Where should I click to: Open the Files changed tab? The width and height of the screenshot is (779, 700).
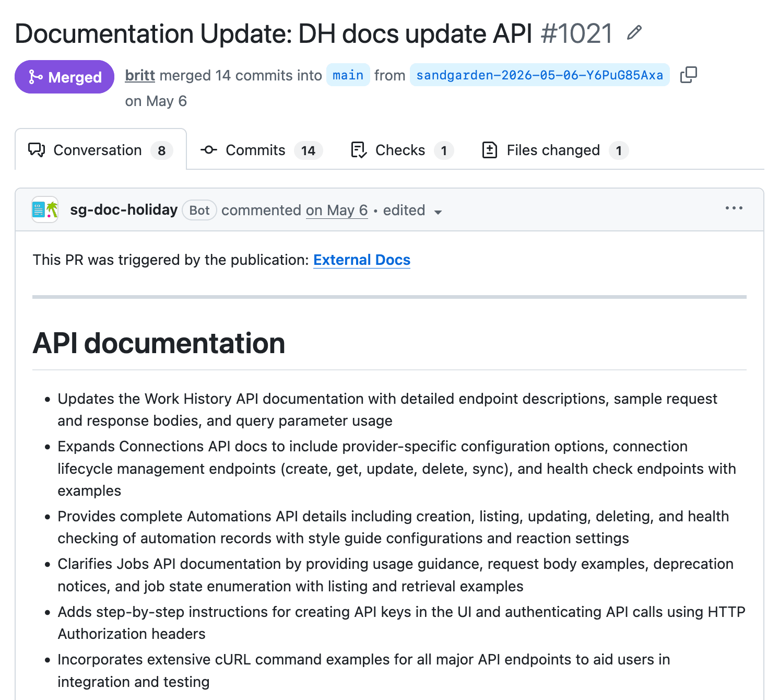pos(554,150)
